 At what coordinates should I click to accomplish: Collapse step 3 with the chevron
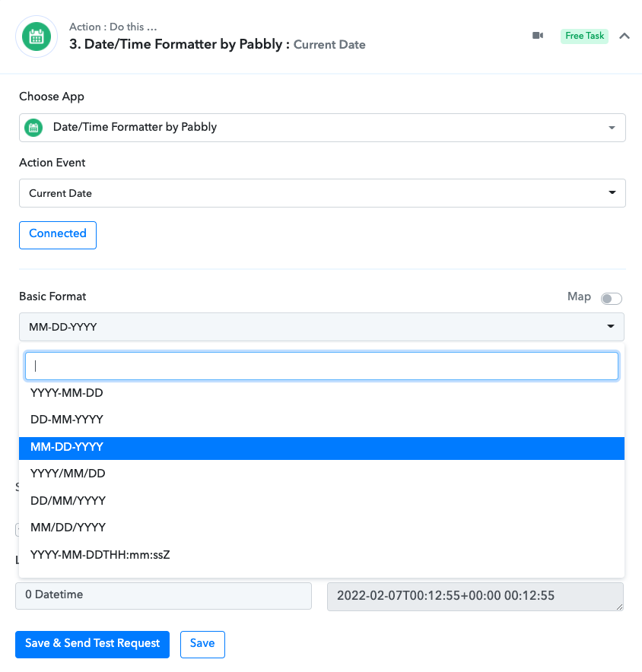coord(625,36)
